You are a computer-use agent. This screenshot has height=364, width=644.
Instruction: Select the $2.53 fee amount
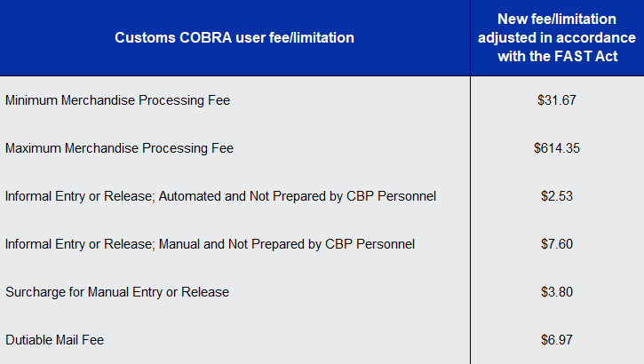coord(557,196)
